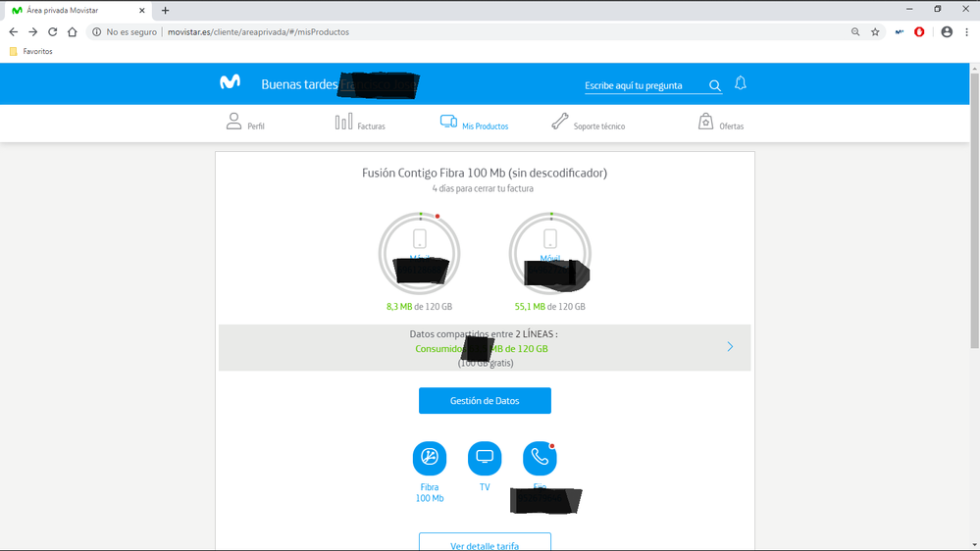Open the Ofertas section

coord(720,124)
